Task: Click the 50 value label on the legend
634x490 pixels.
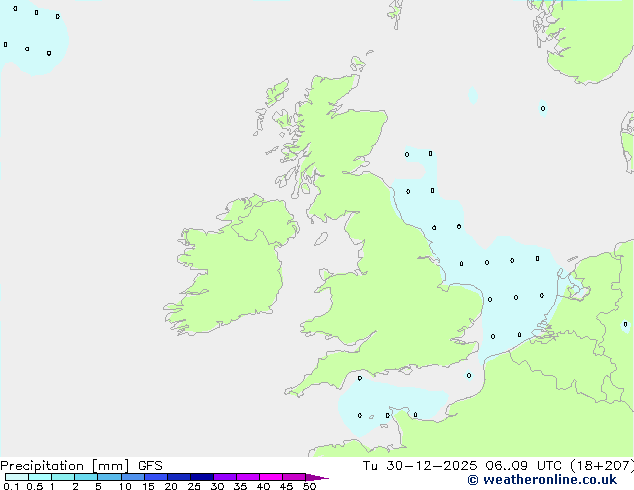Action: pyautogui.click(x=309, y=487)
